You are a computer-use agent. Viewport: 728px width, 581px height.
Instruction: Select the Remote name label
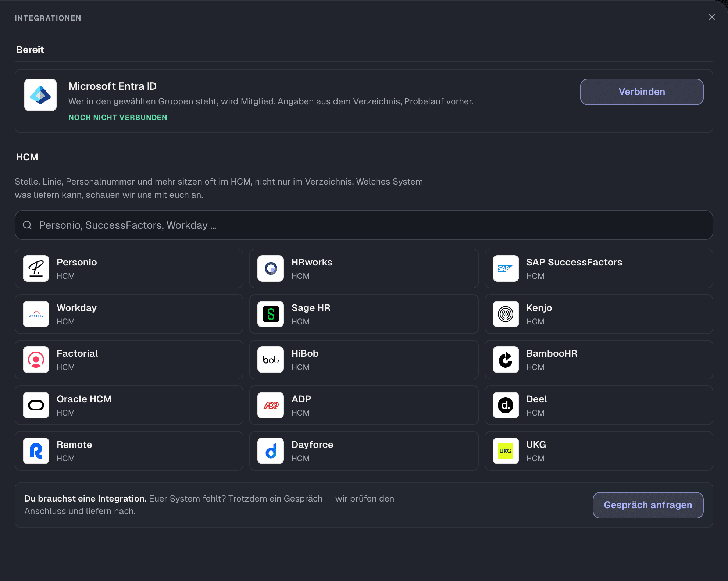(74, 445)
